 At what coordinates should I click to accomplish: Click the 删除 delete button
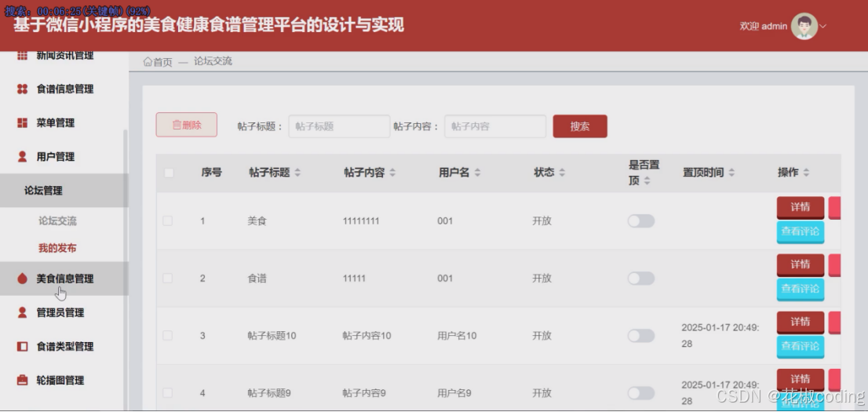click(x=187, y=125)
